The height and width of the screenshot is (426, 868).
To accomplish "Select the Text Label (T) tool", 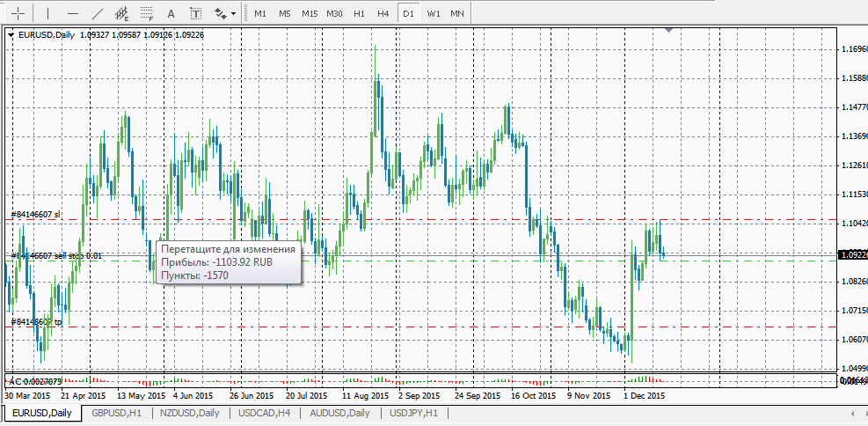I will [195, 13].
